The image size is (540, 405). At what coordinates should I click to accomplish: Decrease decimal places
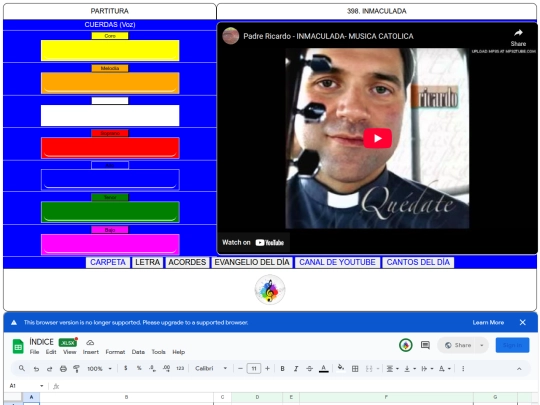[152, 368]
